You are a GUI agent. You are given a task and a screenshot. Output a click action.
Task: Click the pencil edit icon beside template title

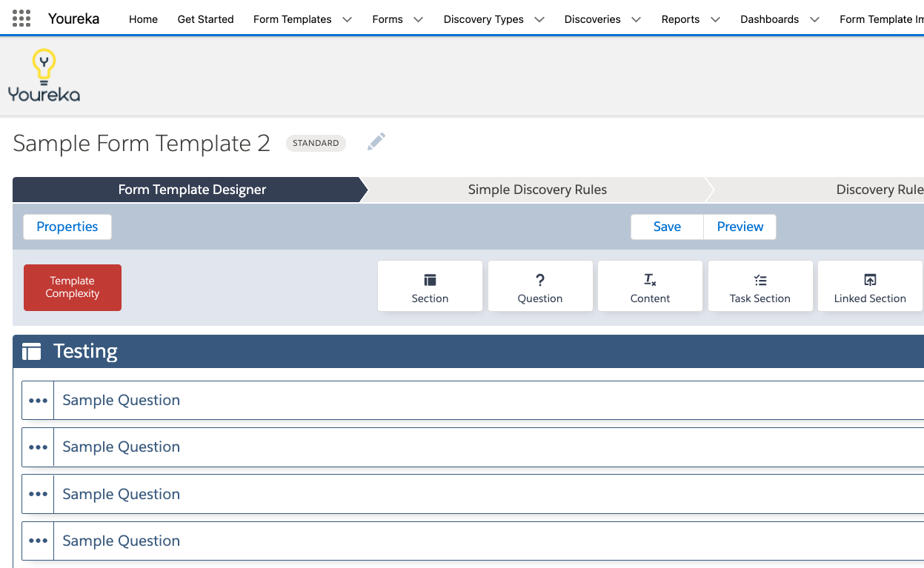(x=376, y=141)
